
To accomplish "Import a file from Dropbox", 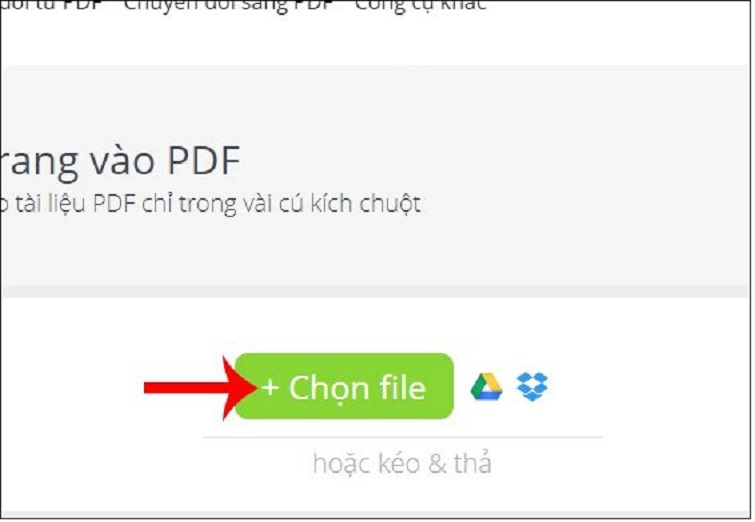I will pyautogui.click(x=532, y=386).
